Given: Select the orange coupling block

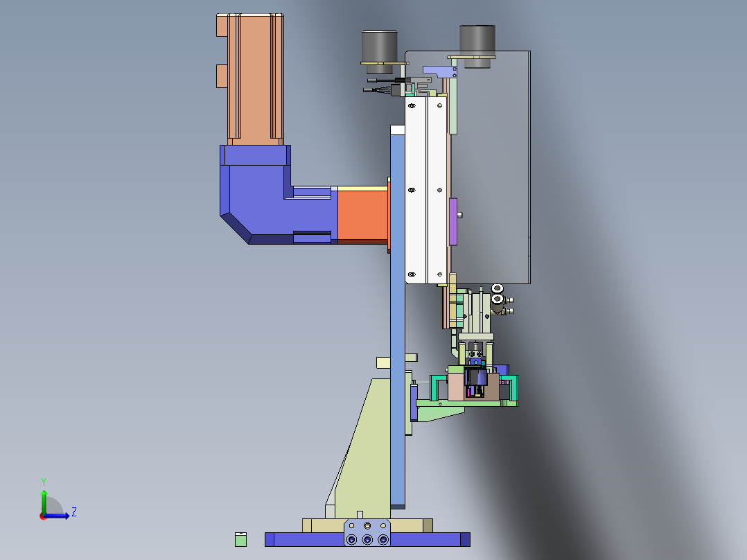Looking at the screenshot, I should 362,215.
